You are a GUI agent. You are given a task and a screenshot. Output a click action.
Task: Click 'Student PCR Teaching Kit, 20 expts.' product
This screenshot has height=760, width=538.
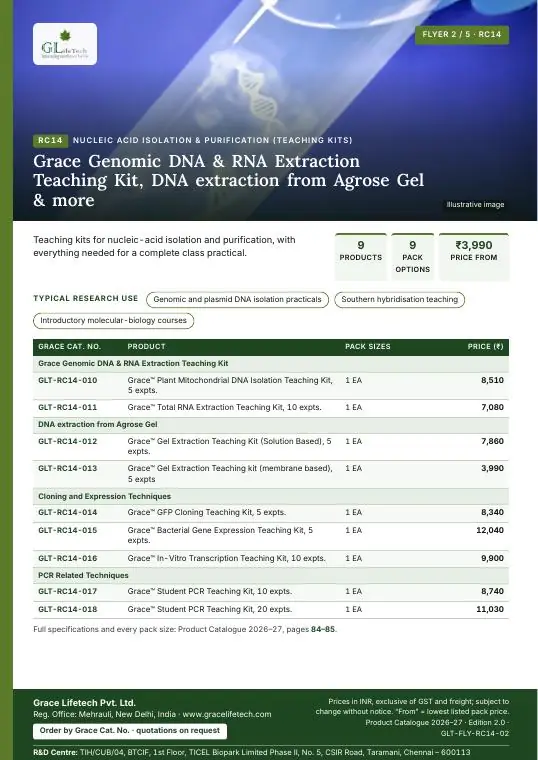(x=209, y=610)
